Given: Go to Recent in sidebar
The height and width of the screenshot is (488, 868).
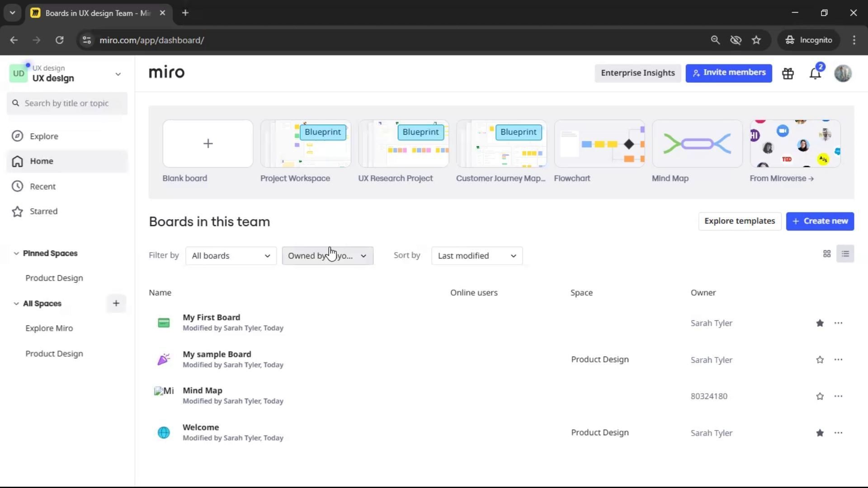Looking at the screenshot, I should (67, 186).
